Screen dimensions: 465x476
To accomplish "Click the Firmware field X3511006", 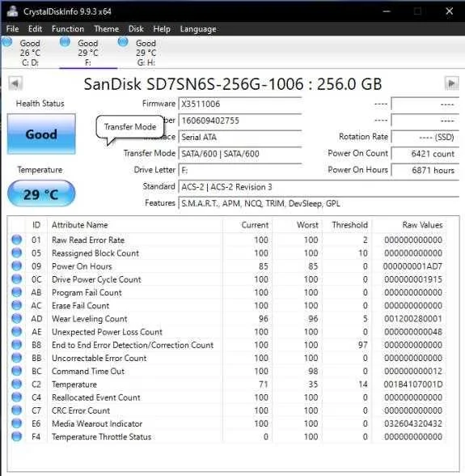I will click(240, 104).
